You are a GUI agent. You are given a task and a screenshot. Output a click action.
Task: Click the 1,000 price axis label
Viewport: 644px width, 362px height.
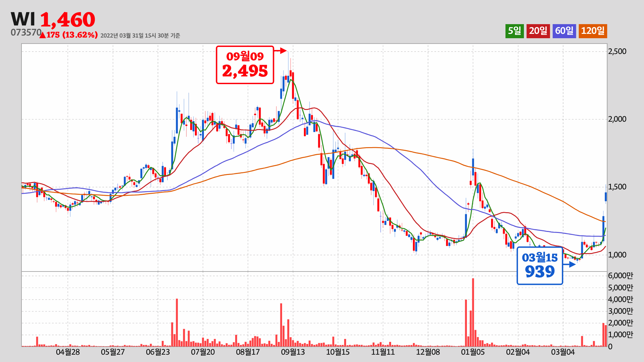[x=617, y=255]
